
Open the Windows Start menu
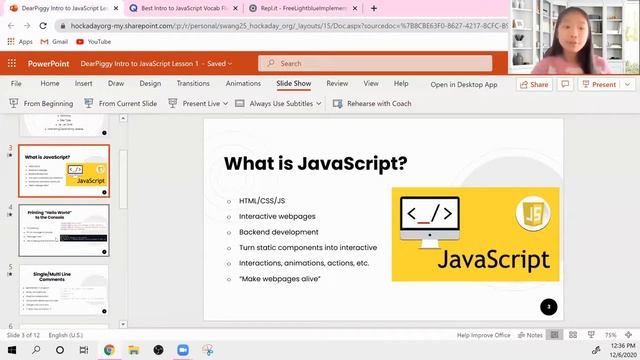point(12,350)
